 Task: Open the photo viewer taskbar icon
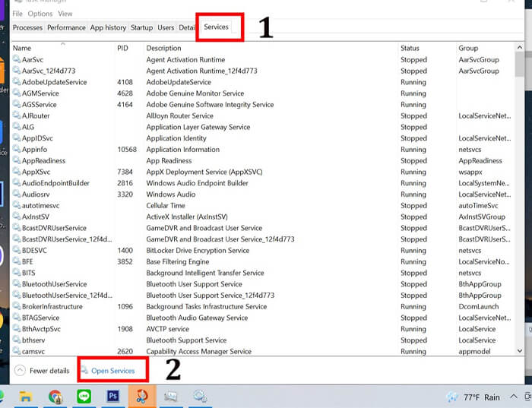tap(171, 396)
